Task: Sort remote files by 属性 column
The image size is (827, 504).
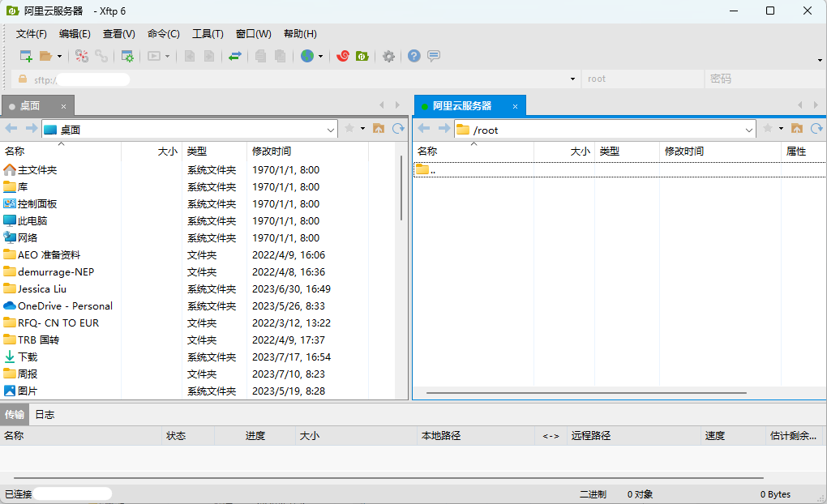Action: 803,152
